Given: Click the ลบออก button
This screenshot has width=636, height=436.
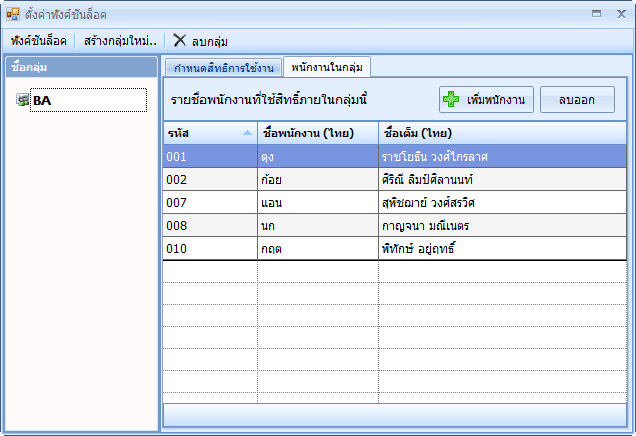Looking at the screenshot, I should point(577,100).
